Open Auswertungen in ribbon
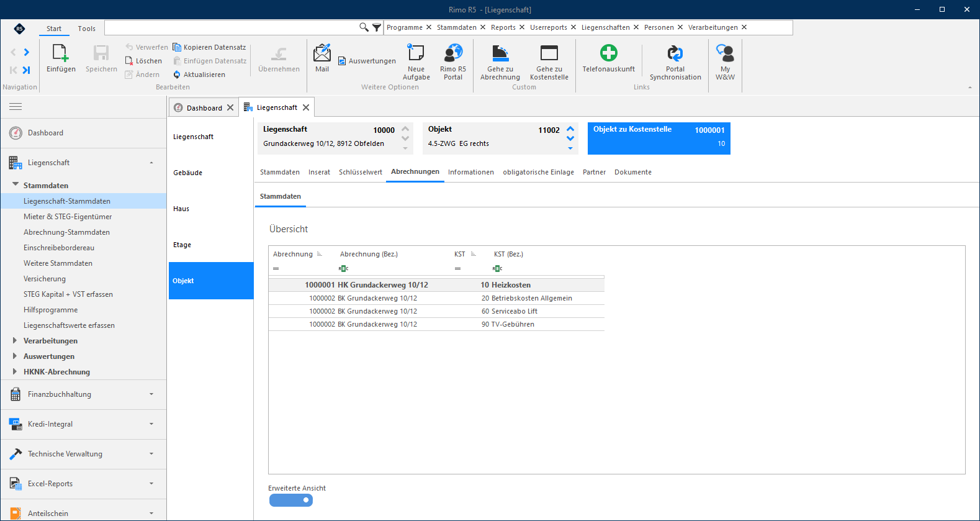The height and width of the screenshot is (521, 980). point(367,61)
